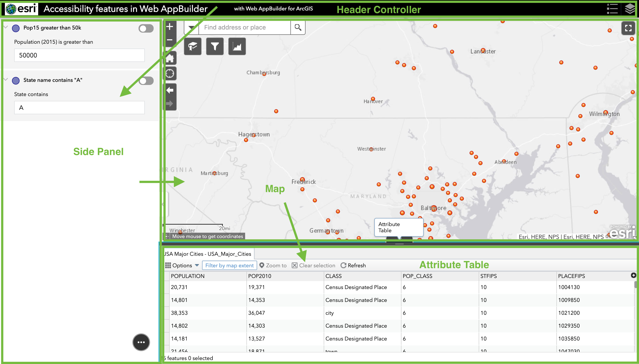
Task: Click the search magnifier button
Action: (298, 28)
